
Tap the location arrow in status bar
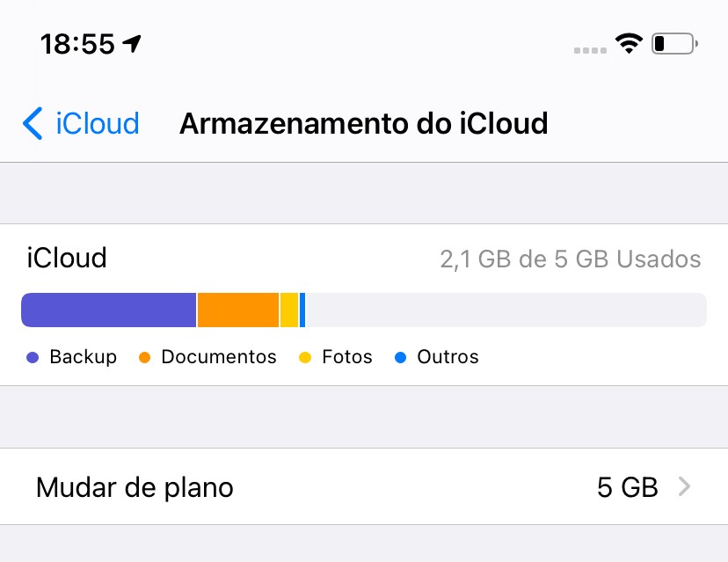coord(132,43)
